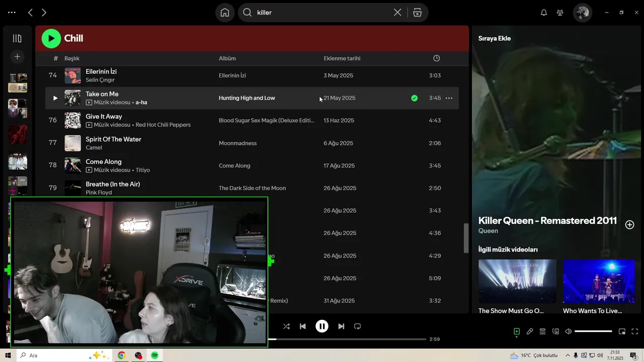Open the three-dot app menu
Viewport: 644px width, 362px height.
tap(12, 13)
